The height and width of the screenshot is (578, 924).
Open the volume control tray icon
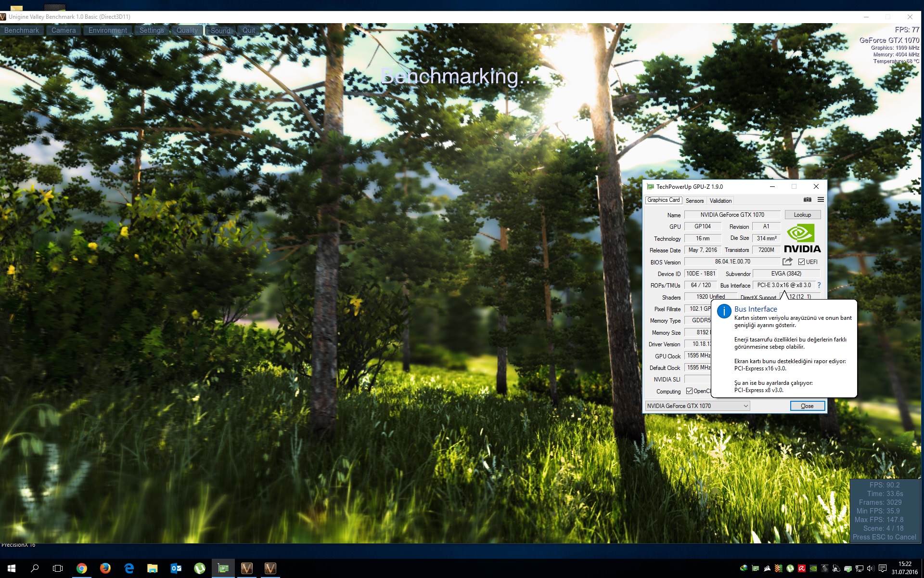coord(871,568)
